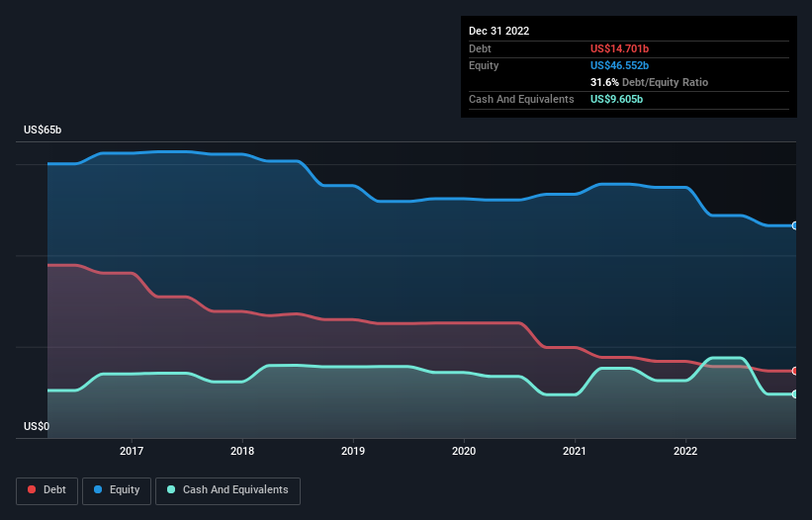
Task: Click the US$65b y-axis label
Action: tap(43, 130)
